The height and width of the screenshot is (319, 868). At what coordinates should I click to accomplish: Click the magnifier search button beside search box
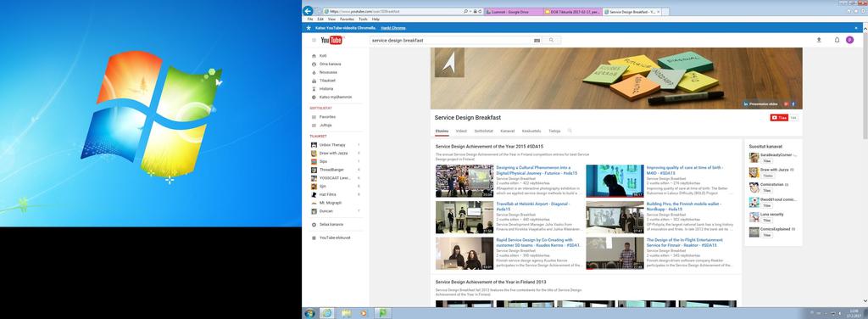pos(551,41)
